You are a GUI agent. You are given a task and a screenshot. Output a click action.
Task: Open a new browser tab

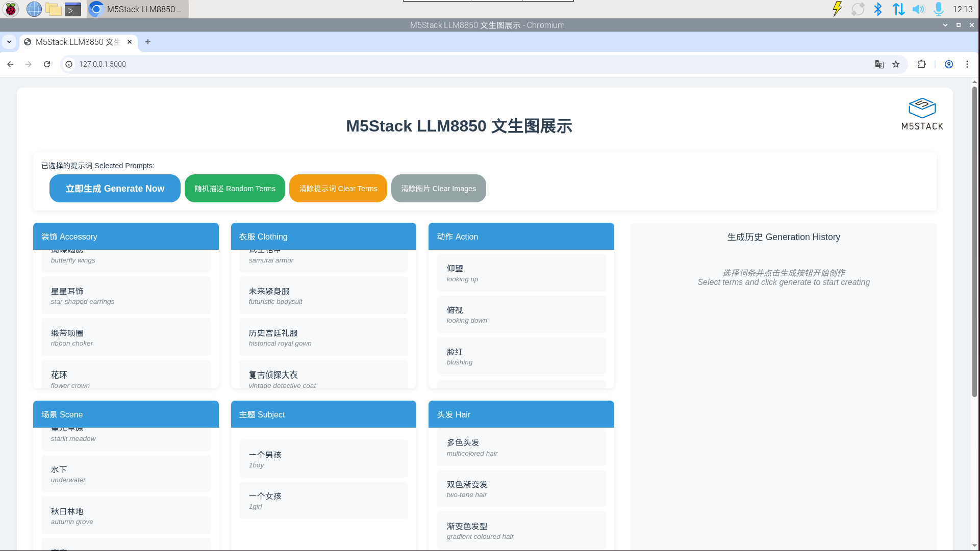coord(148,42)
